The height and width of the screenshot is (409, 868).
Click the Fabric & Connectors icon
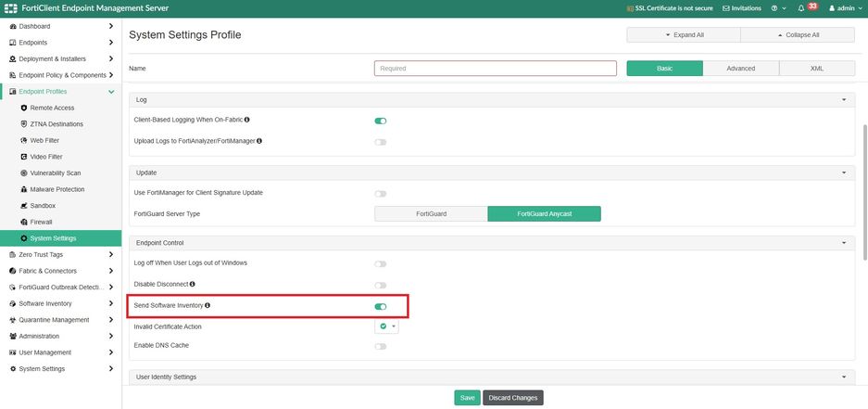13,271
